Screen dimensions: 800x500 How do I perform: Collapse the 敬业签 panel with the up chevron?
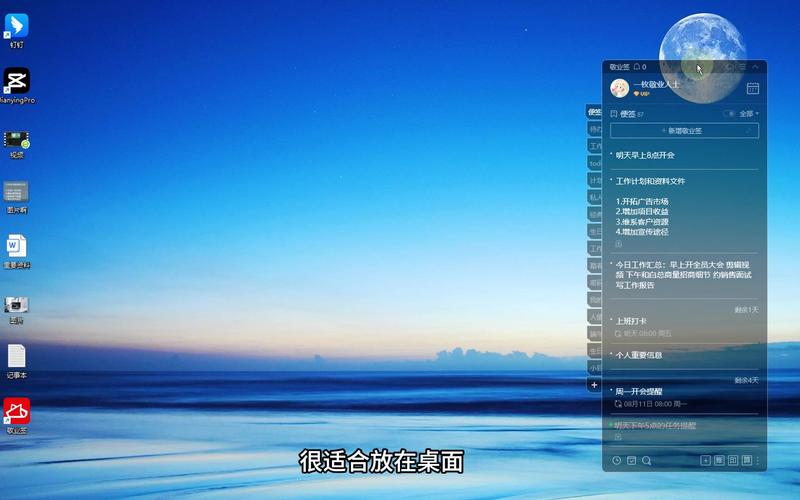756,67
